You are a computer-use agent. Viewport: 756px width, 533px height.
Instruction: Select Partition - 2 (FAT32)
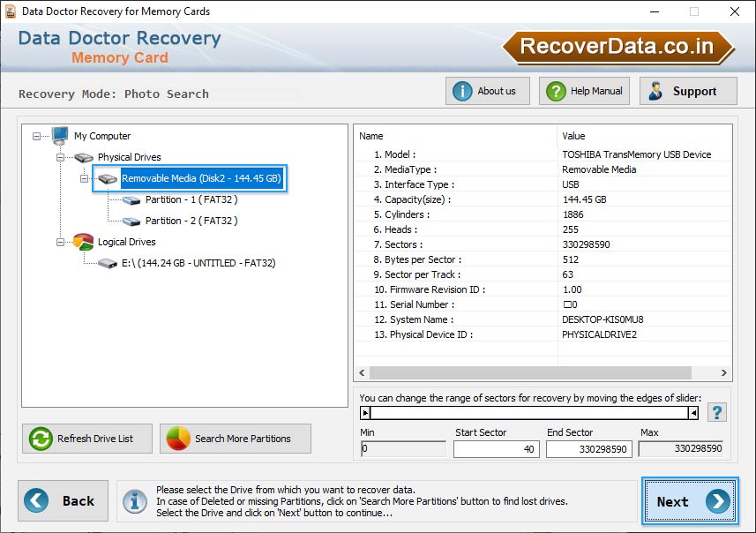click(191, 221)
